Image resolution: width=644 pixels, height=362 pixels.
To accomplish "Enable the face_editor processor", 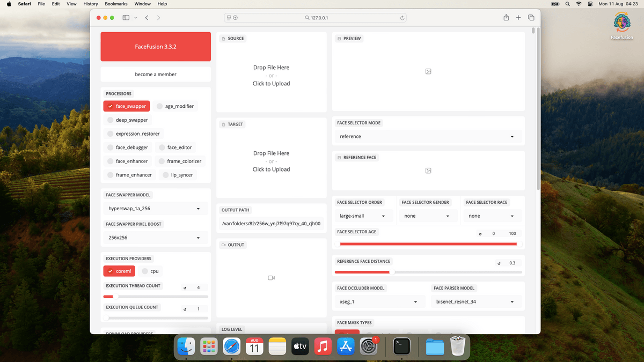I will coord(175,147).
